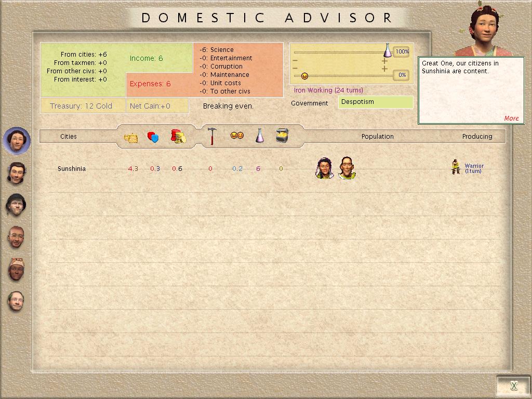Close the advisor screen with X button

coord(514,386)
